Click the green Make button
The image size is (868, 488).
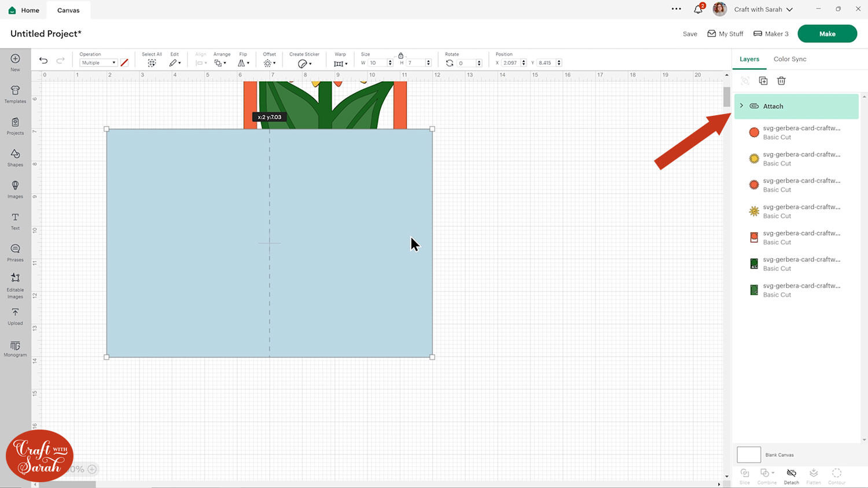click(827, 34)
